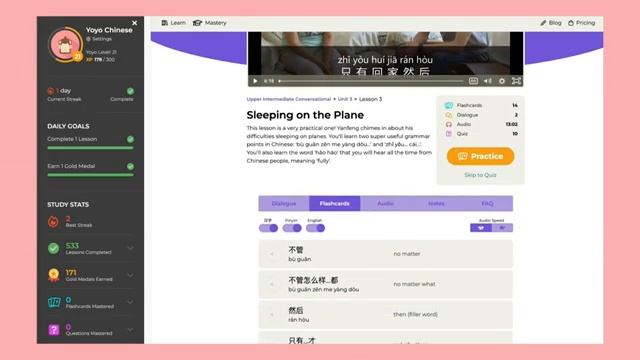This screenshot has height=360, width=640.
Task: Click the Earn 1 Gold Medal progress bar
Action: (x=90, y=175)
